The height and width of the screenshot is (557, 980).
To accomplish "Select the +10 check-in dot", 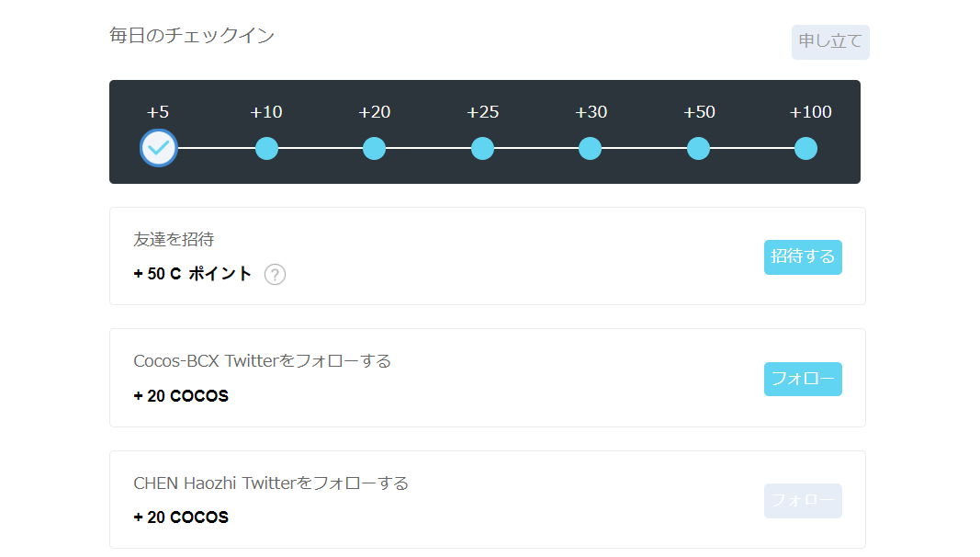I will [267, 149].
